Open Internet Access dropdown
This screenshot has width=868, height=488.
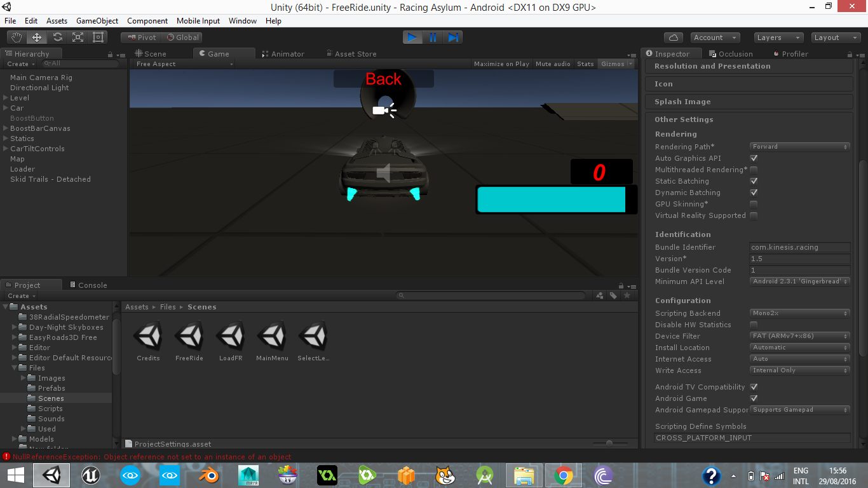pos(800,359)
